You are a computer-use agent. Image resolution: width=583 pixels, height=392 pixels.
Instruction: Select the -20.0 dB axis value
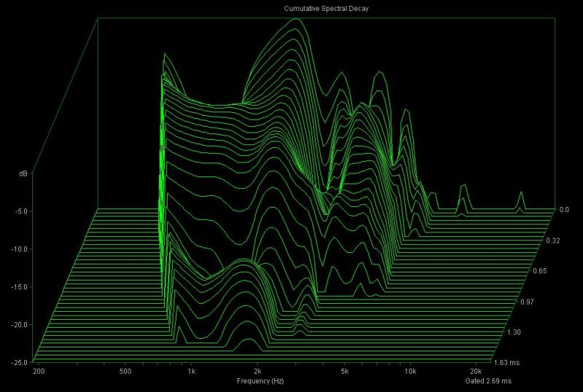click(x=20, y=325)
